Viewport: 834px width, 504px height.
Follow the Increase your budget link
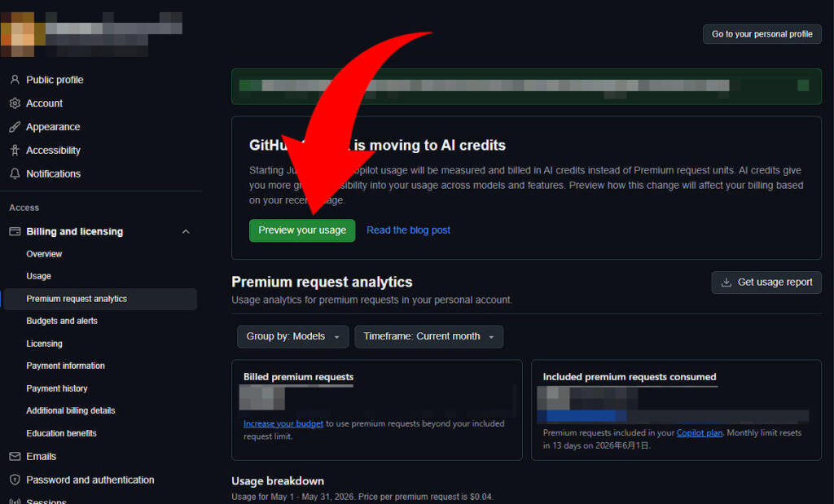click(x=283, y=423)
